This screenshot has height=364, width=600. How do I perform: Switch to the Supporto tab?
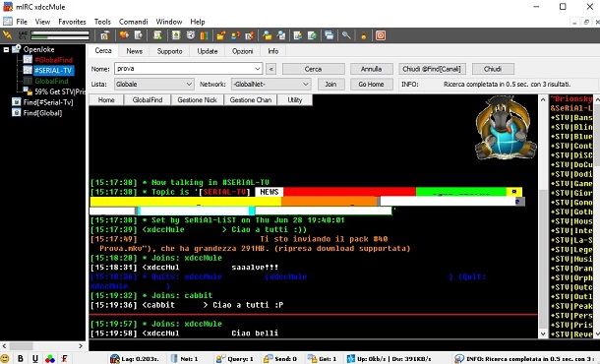pyautogui.click(x=169, y=51)
